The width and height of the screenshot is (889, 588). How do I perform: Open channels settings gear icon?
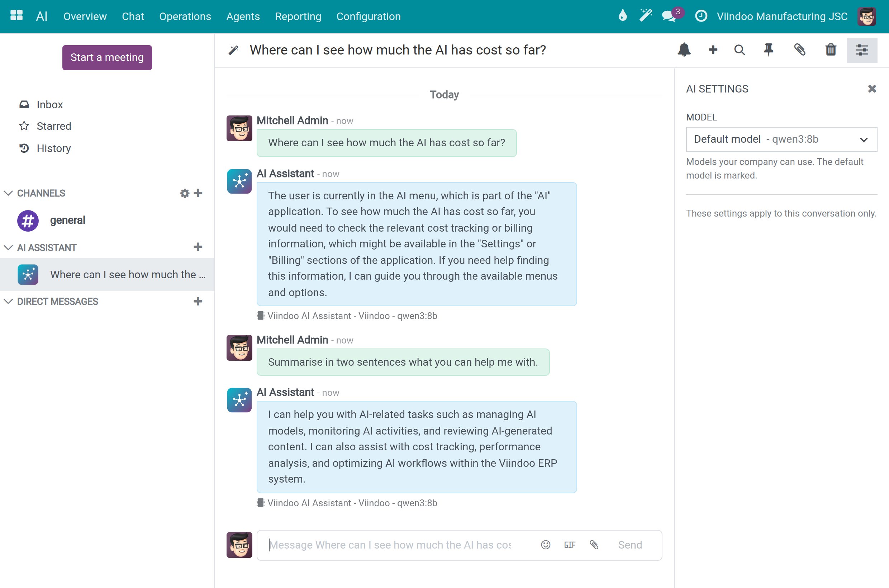point(185,194)
